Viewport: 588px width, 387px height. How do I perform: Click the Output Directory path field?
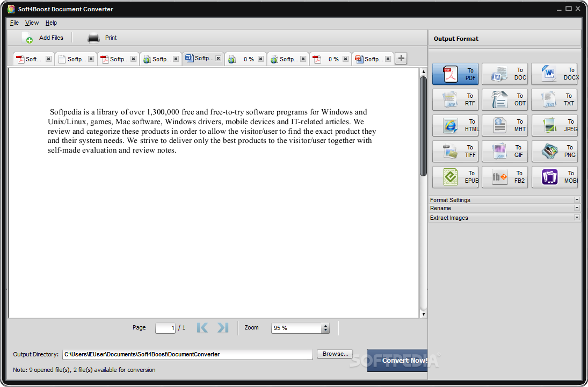click(x=187, y=354)
